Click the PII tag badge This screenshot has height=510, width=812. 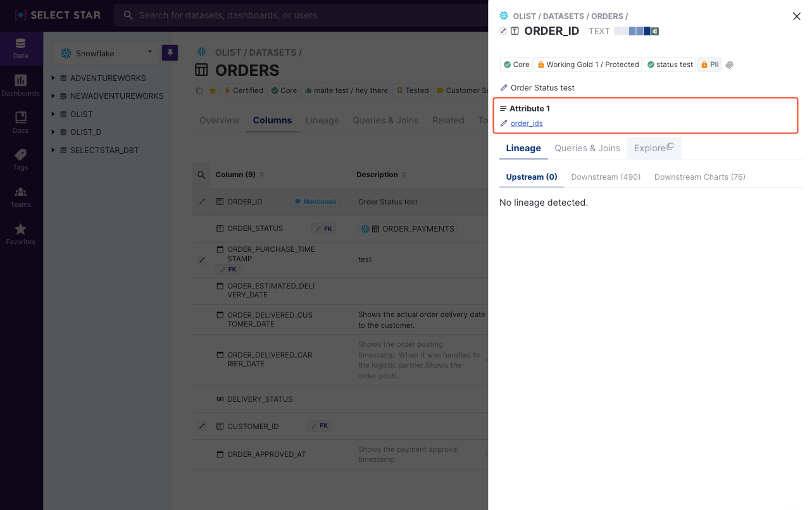click(x=709, y=65)
